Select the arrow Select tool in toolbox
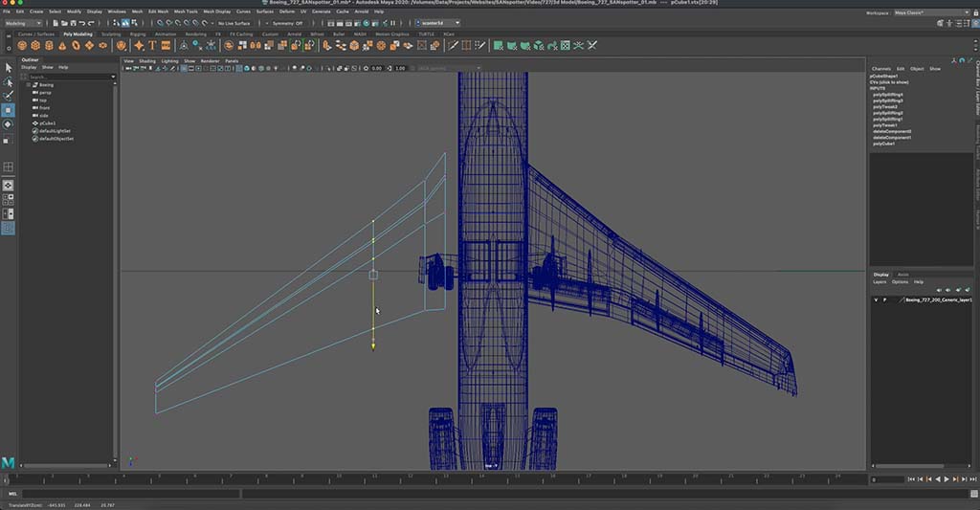Screen dimensions: 980x510 coord(8,67)
